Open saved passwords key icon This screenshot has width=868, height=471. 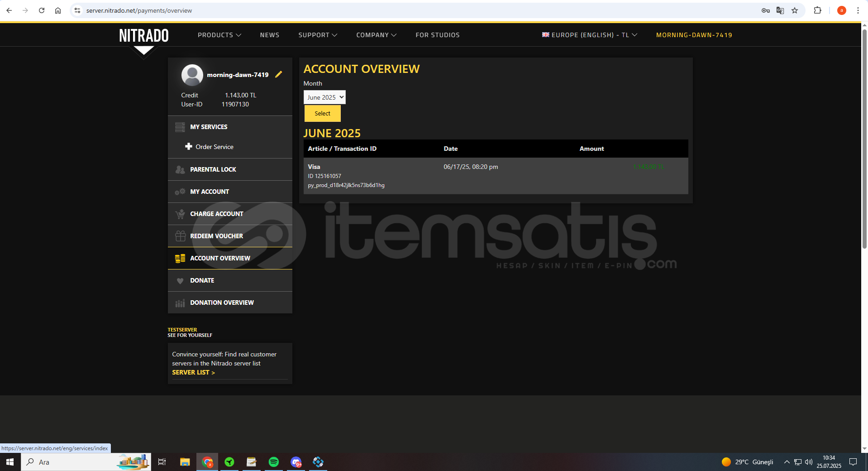(766, 10)
